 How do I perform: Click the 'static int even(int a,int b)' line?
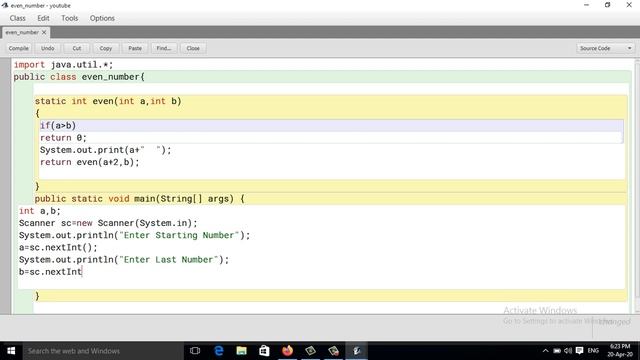[x=108, y=101]
